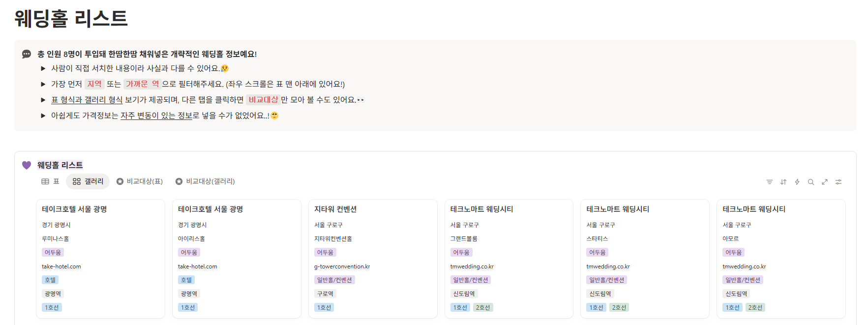Open database as full page icon

pyautogui.click(x=825, y=182)
